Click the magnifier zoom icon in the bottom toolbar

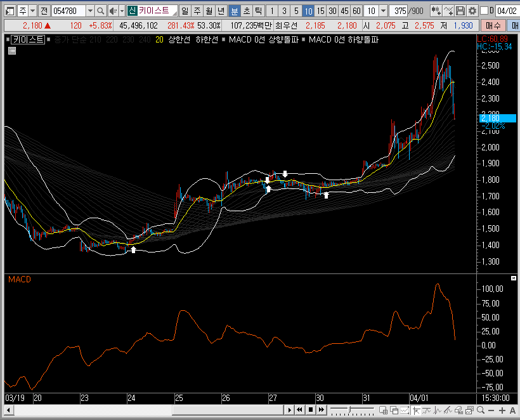(480, 410)
